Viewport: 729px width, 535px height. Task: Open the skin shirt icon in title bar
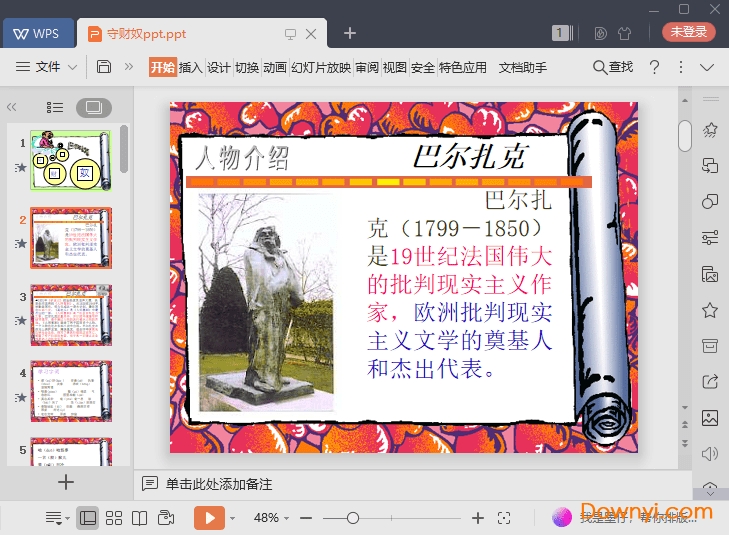(x=624, y=33)
